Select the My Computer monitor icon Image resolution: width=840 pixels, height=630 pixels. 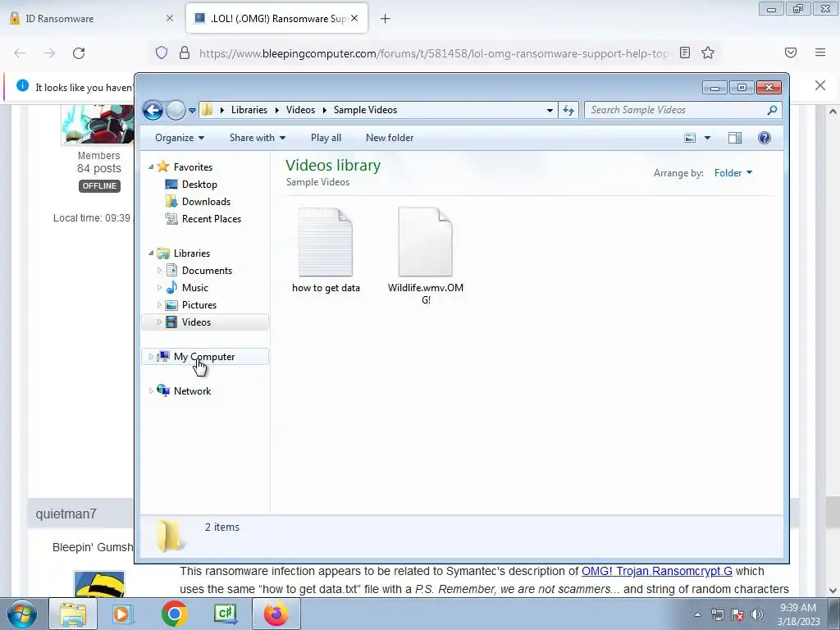163,356
